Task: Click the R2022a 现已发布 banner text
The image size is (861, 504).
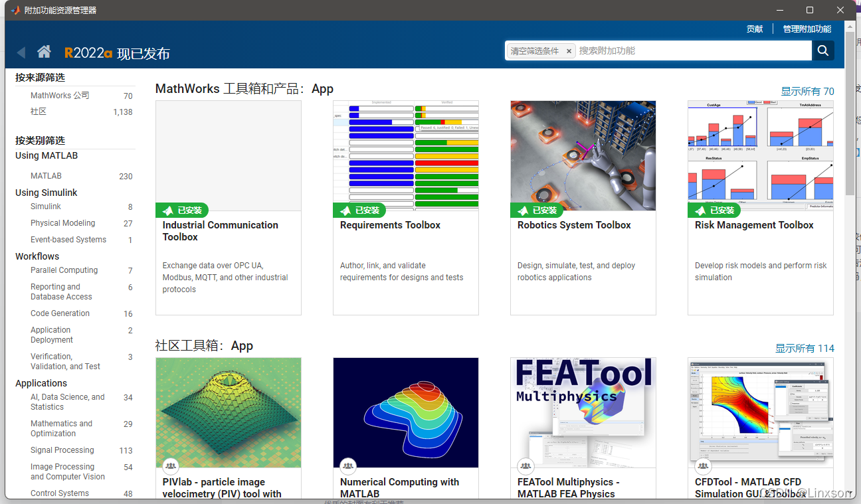Action: (x=117, y=53)
